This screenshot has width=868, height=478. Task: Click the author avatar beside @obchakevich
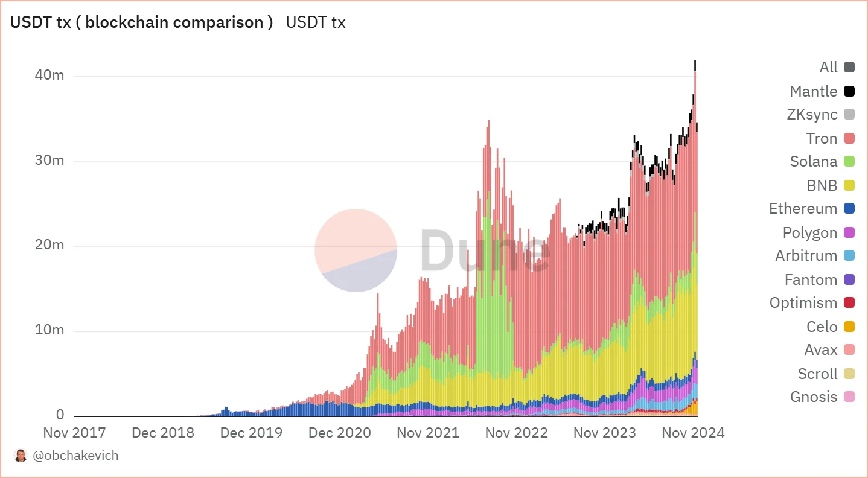point(21,456)
